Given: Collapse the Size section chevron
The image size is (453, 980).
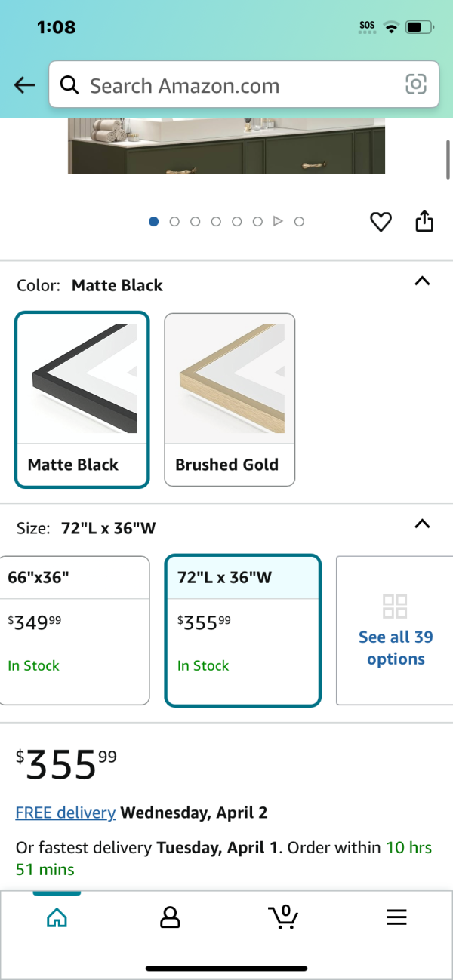Looking at the screenshot, I should click(423, 524).
